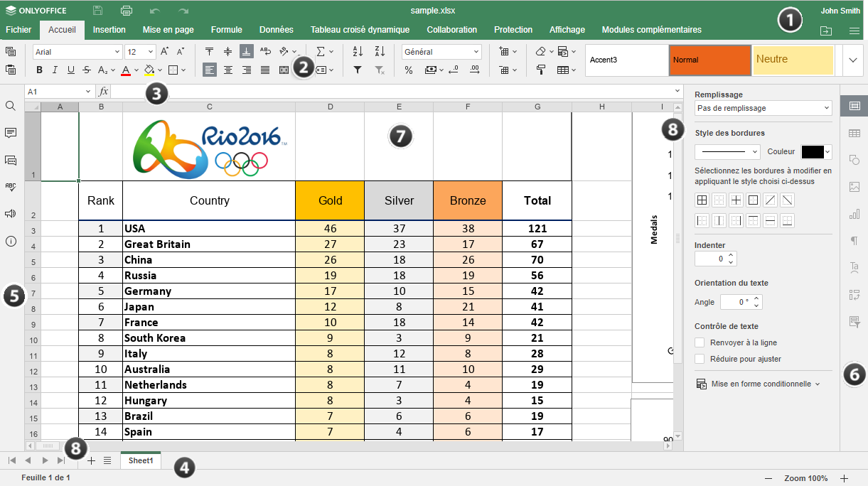Align cell content to top
This screenshot has height=486, width=868.
point(210,52)
